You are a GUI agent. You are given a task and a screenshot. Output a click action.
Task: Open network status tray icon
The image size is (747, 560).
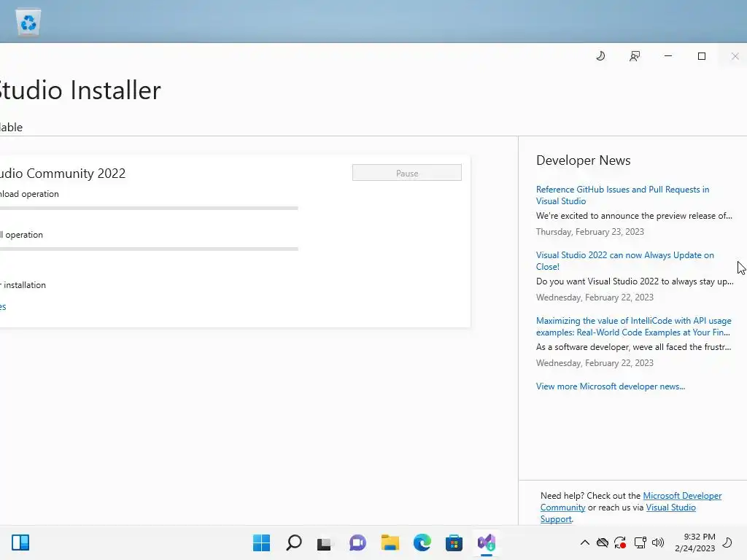pos(640,542)
